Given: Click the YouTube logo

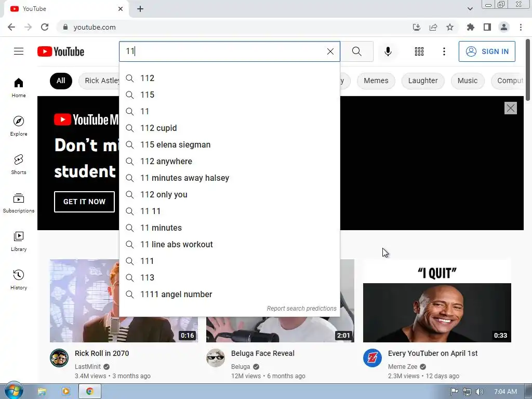Looking at the screenshot, I should [61, 51].
